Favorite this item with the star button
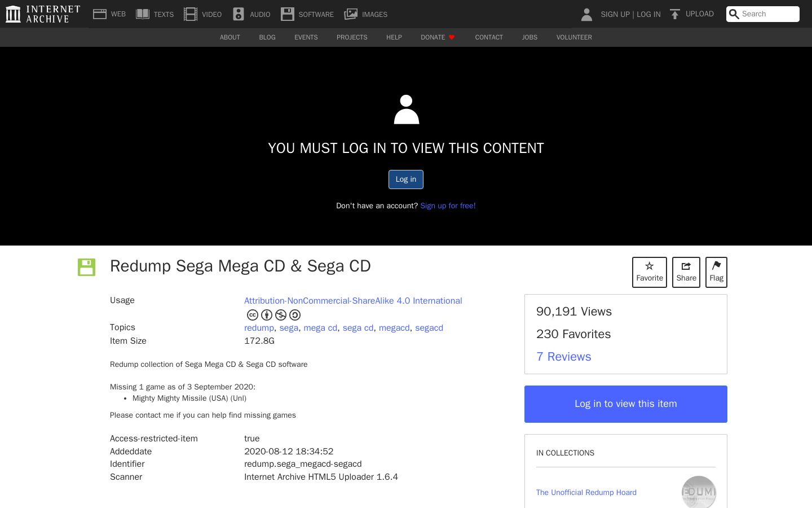 pos(650,272)
